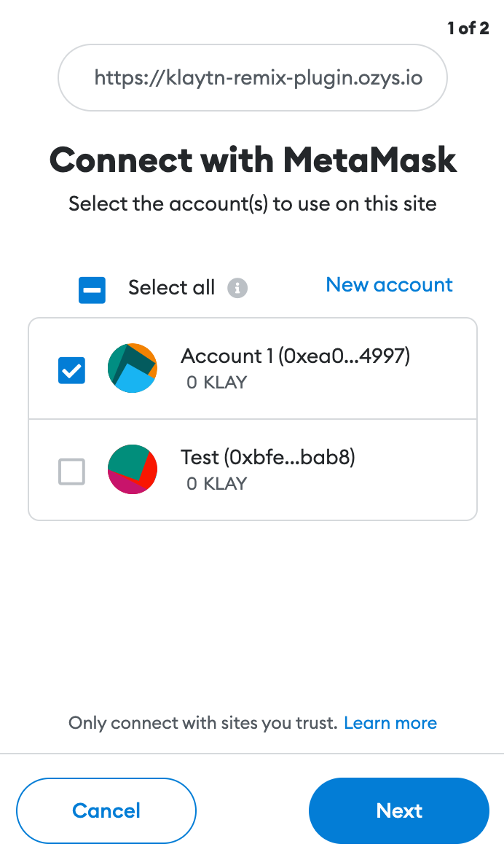Select the Test (0xbfe...bab8) label
This screenshot has width=504, height=860.
tap(268, 457)
